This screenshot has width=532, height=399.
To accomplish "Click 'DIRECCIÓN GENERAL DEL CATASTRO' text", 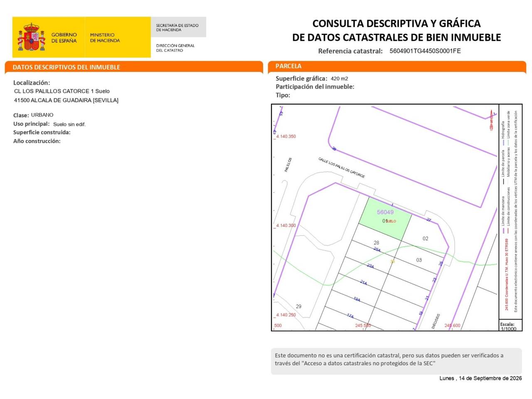I will pyautogui.click(x=175, y=48).
